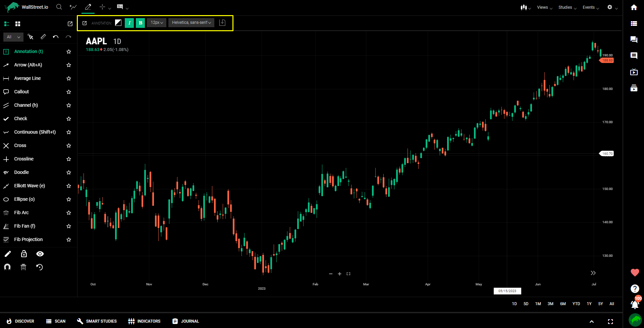
Task: Choose the Elliott Wave tool
Action: click(29, 186)
